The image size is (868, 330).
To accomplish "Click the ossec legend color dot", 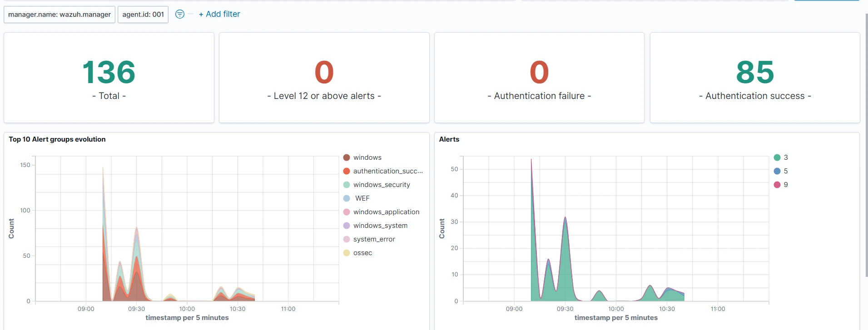I will 347,253.
